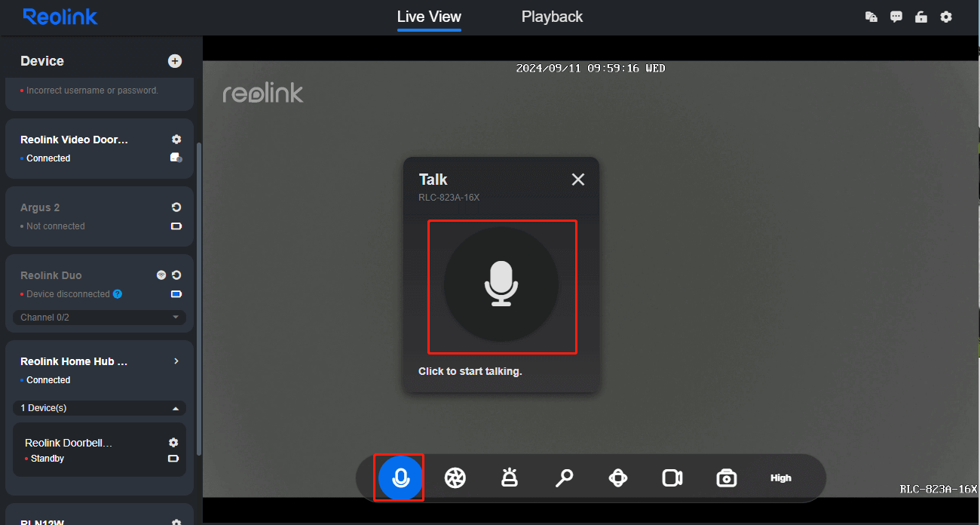Select the Reolink Doorbell... hub device
The image size is (980, 525).
click(x=100, y=450)
